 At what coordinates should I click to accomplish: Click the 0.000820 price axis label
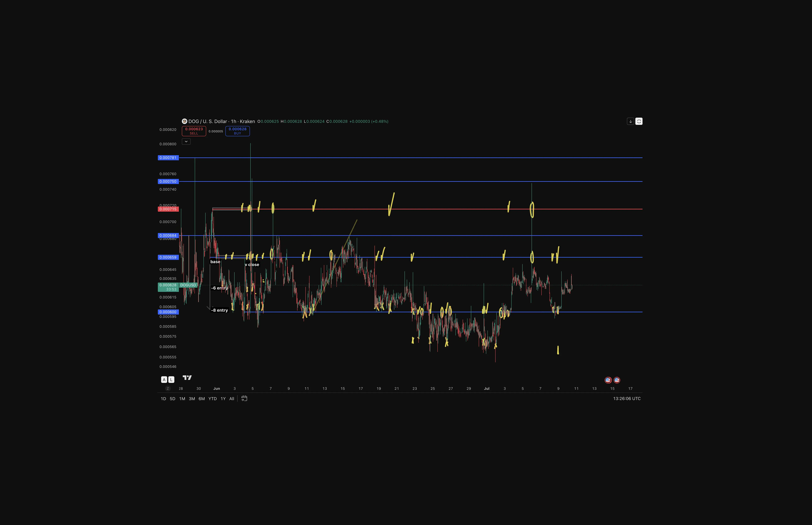point(168,130)
